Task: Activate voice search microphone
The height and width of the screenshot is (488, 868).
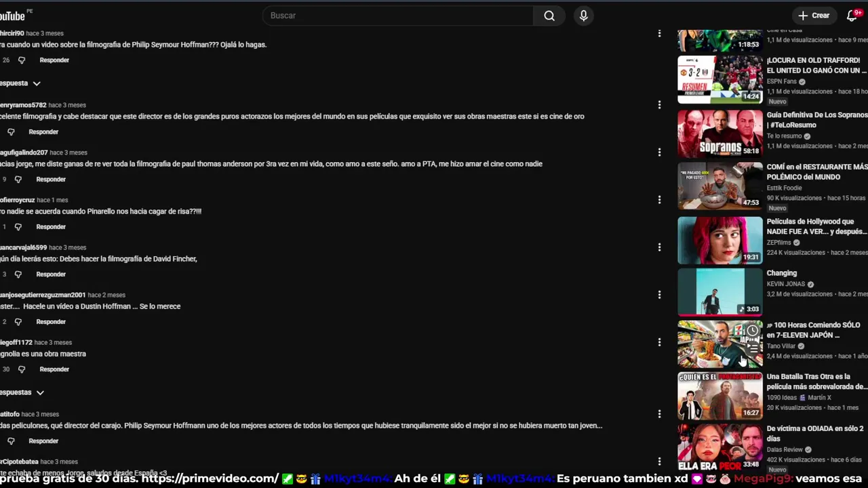Action: tap(583, 16)
